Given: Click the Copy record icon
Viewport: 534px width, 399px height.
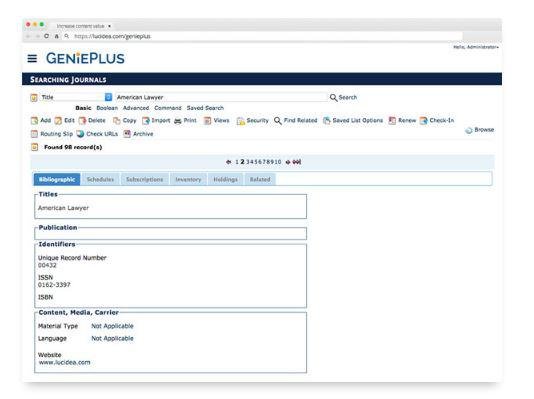Looking at the screenshot, I should coord(117,121).
